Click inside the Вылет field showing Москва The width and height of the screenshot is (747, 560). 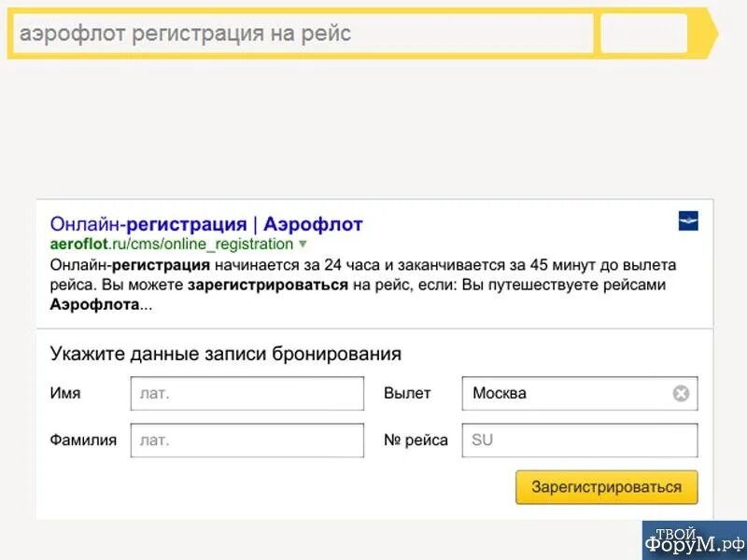pos(567,393)
